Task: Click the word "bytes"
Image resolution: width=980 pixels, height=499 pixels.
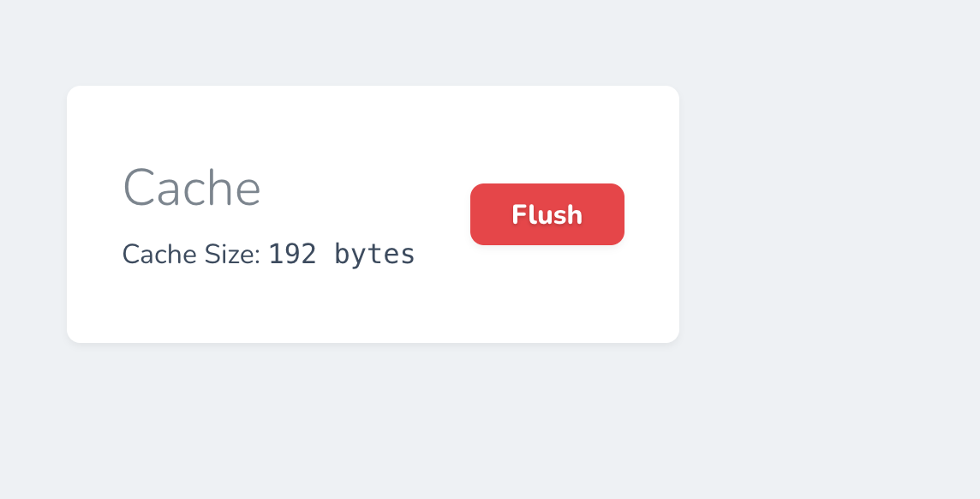Action: (374, 255)
